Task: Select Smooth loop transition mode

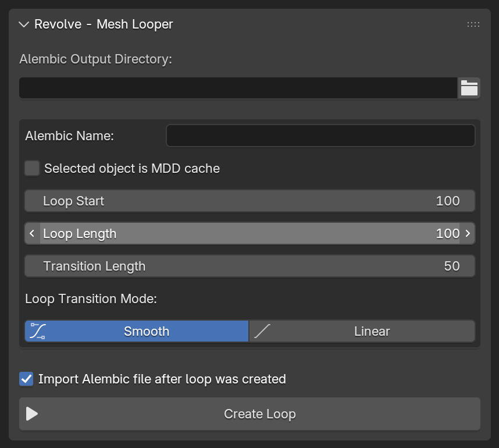Action: click(147, 332)
